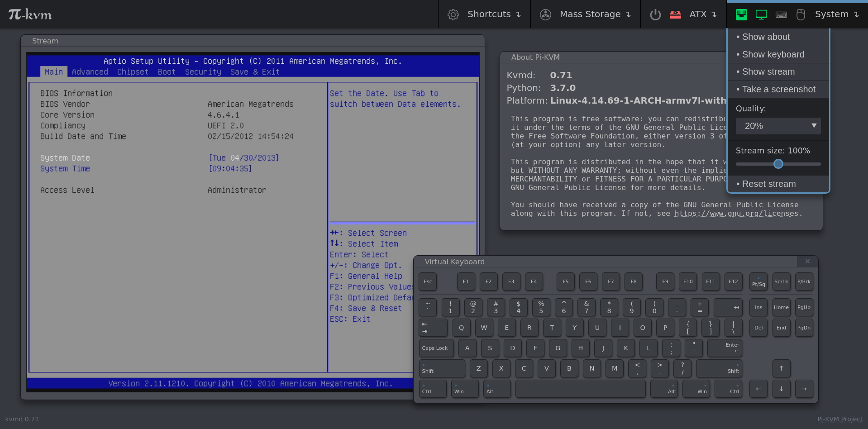868x429 pixels.
Task: Click the Shortcuts gear icon
Action: click(x=453, y=14)
